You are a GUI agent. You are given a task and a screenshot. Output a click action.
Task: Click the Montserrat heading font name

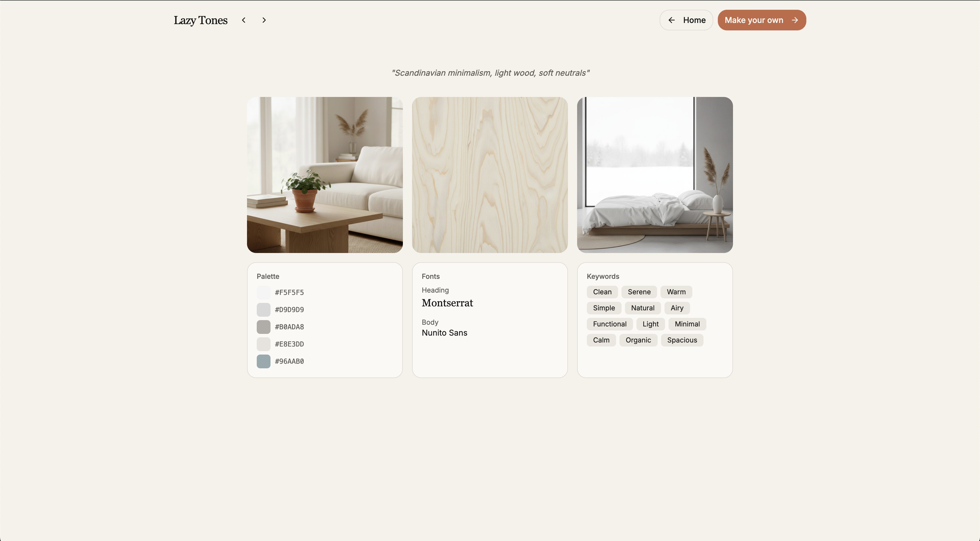click(447, 303)
